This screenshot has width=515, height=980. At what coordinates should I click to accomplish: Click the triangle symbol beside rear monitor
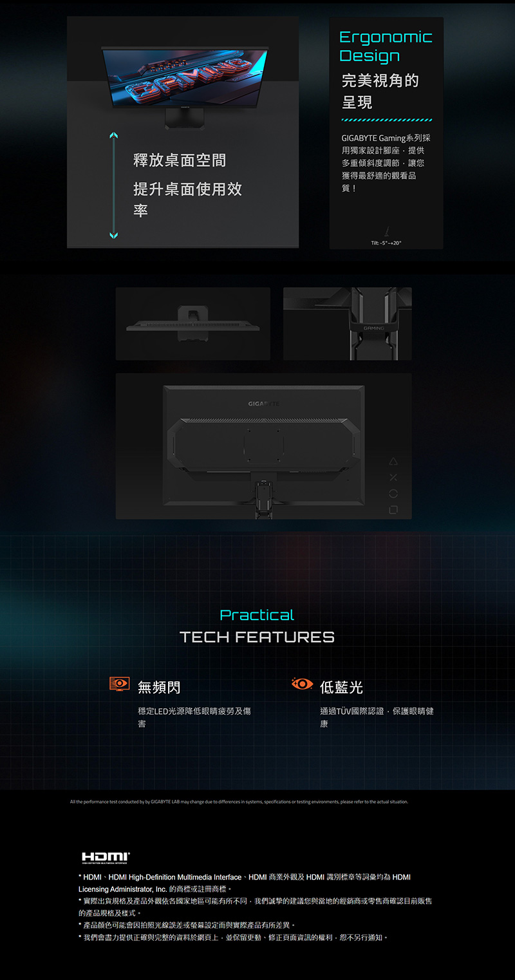pos(393,462)
